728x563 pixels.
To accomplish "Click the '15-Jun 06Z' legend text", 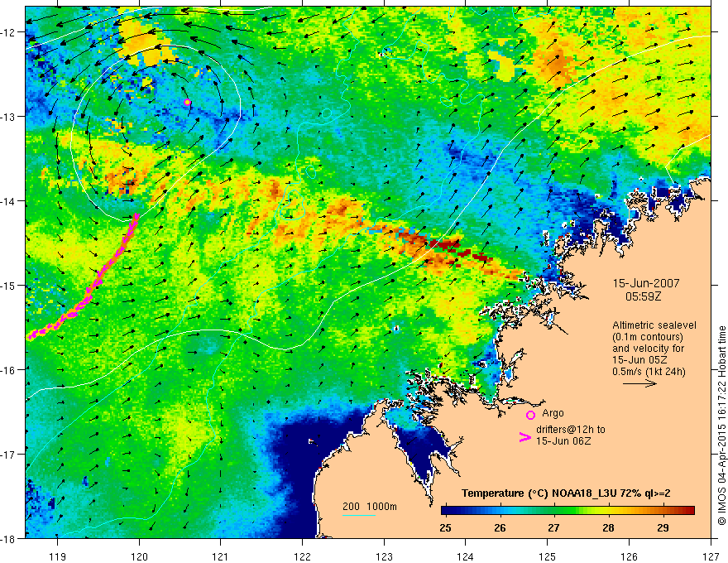I will click(563, 440).
